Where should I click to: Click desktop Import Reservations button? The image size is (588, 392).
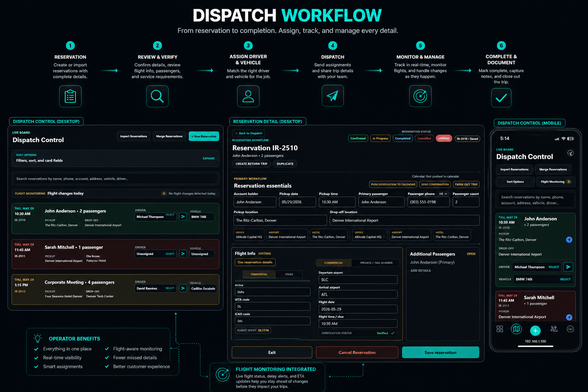134,136
